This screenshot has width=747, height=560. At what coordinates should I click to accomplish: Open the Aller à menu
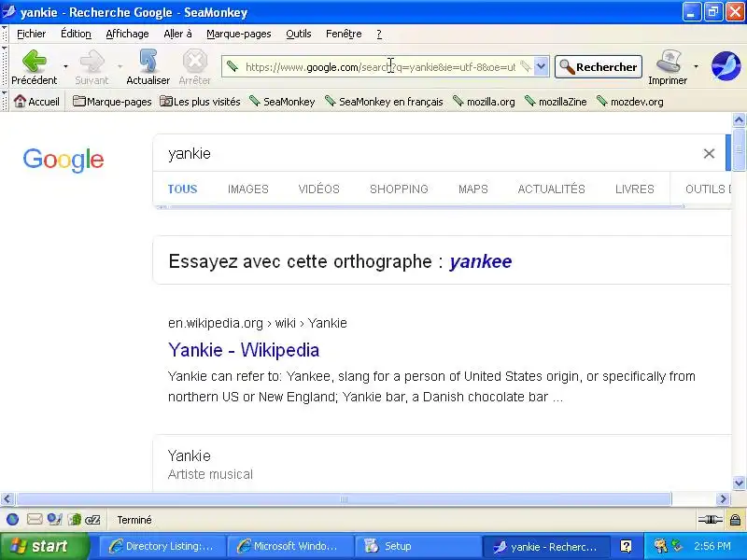[177, 34]
